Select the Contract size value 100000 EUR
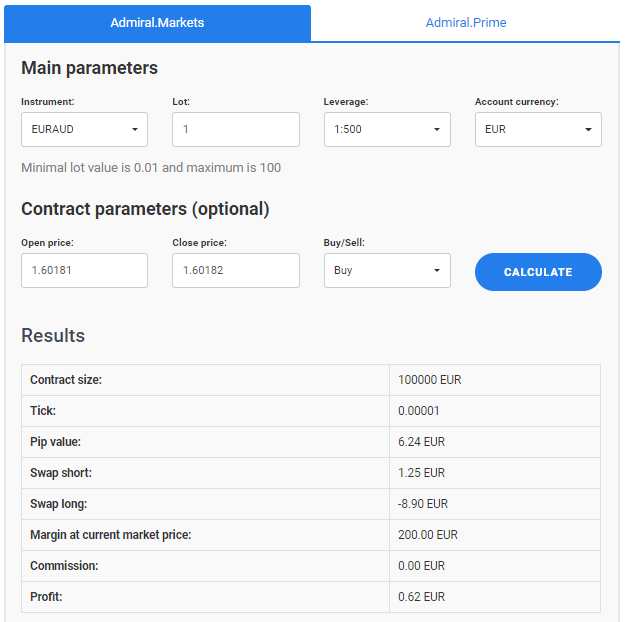The height and width of the screenshot is (622, 627). pos(429,380)
